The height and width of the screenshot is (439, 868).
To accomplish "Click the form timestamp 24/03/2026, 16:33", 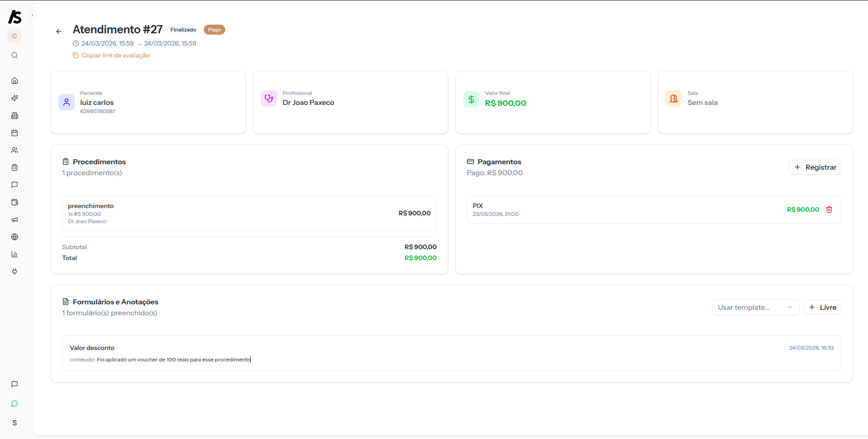I will pyautogui.click(x=811, y=348).
